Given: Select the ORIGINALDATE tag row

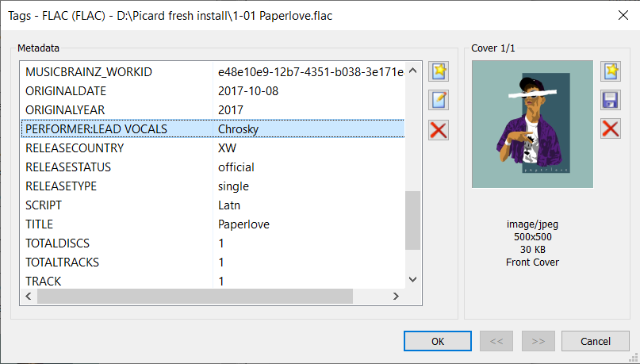Looking at the screenshot, I should coord(213,90).
